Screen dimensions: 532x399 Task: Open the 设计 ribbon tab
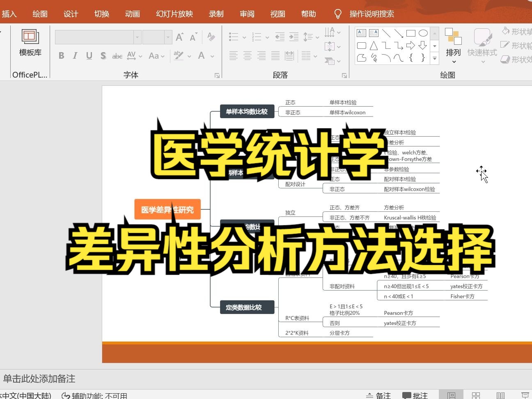pyautogui.click(x=71, y=14)
